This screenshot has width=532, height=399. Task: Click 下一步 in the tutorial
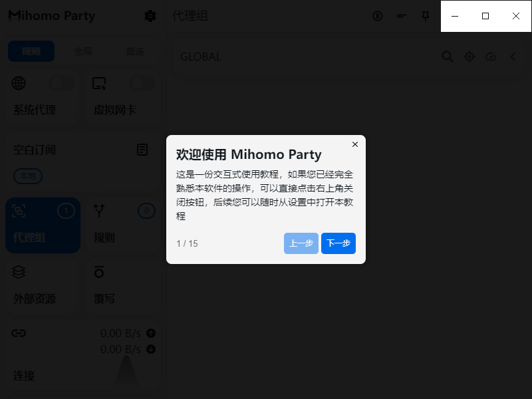click(338, 243)
